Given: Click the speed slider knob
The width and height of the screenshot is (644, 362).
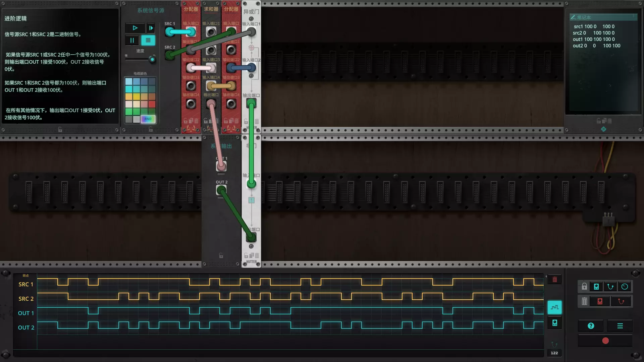Looking at the screenshot, I should tap(152, 60).
